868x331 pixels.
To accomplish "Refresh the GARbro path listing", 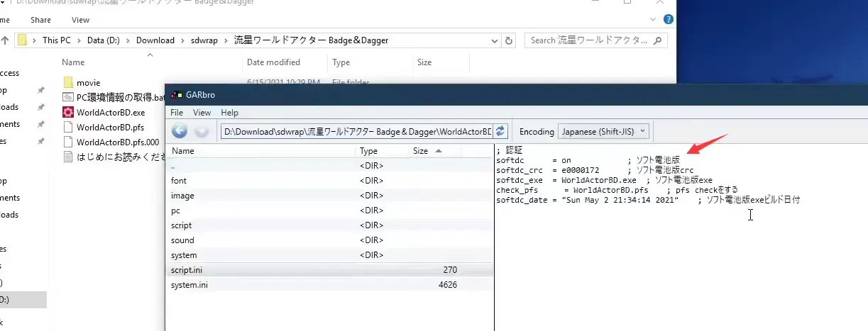I will 501,131.
